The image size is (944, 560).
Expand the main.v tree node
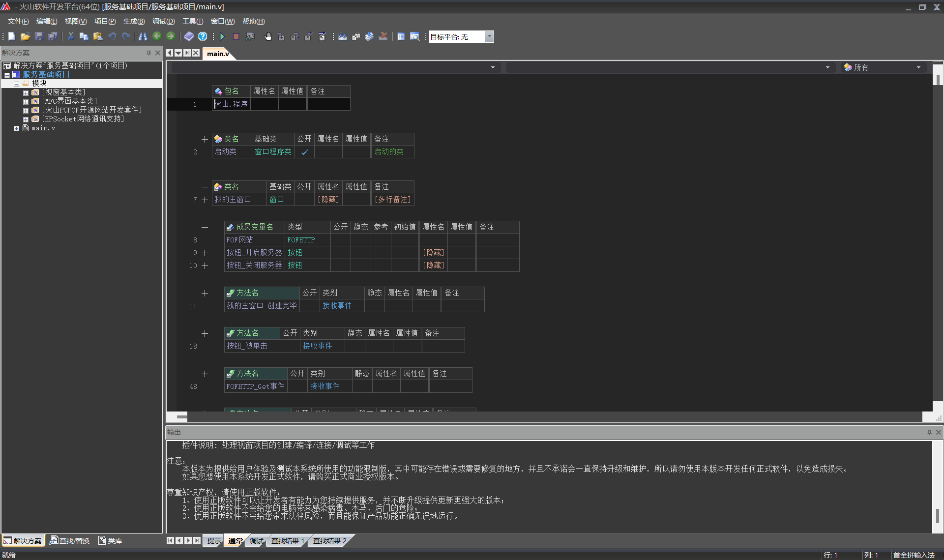click(x=16, y=128)
